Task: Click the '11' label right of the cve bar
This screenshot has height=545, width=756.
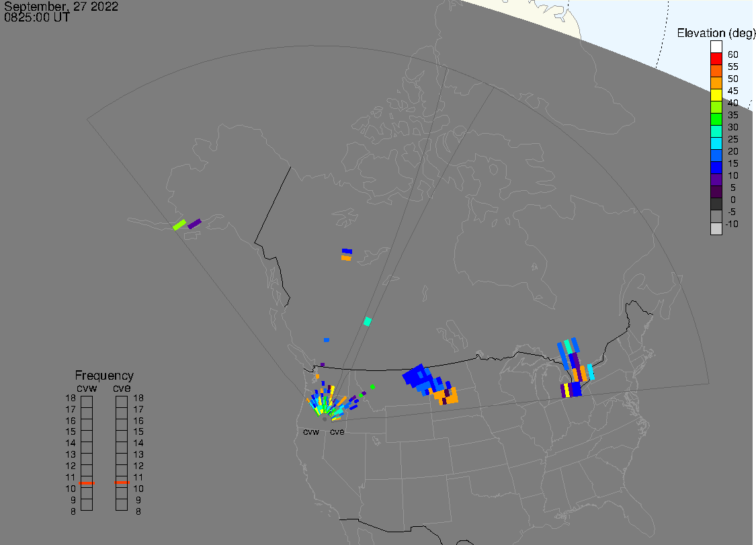Action: (x=138, y=478)
